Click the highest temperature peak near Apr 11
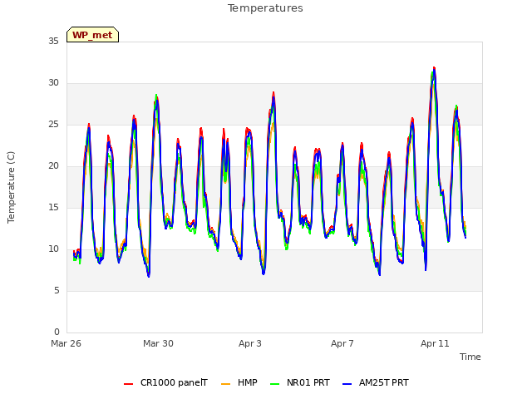 coord(434,68)
